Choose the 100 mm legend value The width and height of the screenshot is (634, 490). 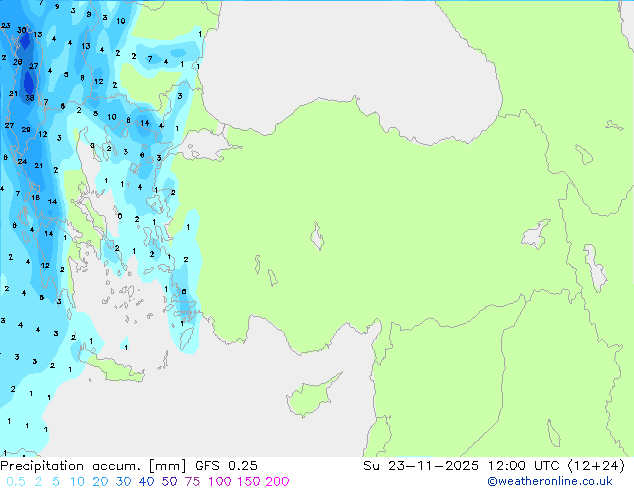pos(220,482)
